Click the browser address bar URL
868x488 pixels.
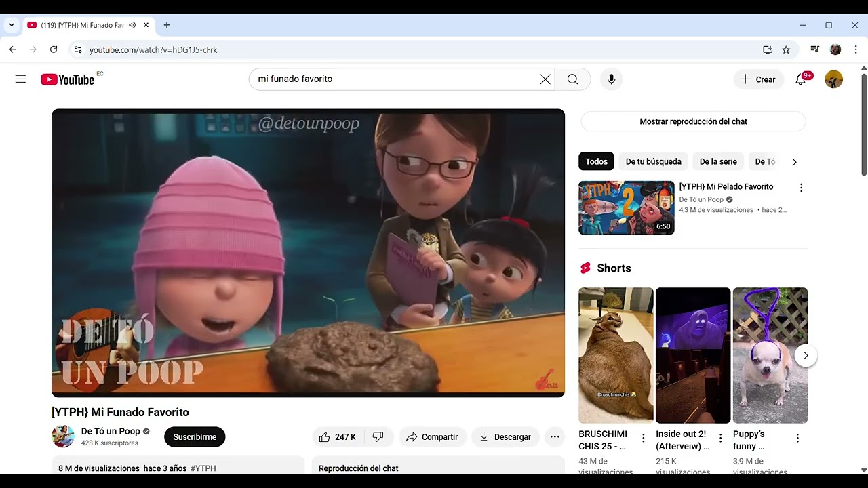pos(153,49)
